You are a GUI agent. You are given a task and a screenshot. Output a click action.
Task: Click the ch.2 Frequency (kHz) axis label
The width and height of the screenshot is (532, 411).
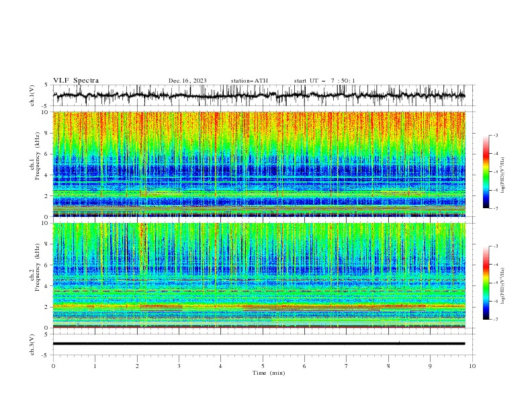coord(35,267)
